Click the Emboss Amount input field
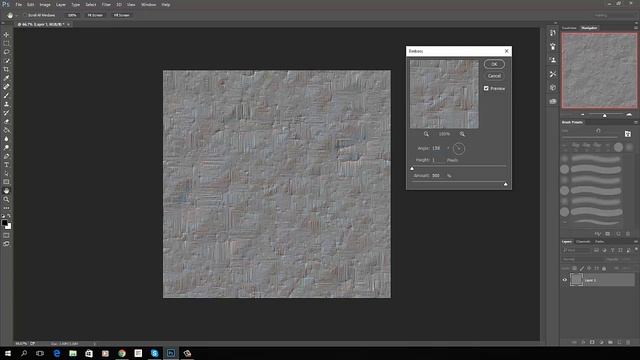 [438, 176]
